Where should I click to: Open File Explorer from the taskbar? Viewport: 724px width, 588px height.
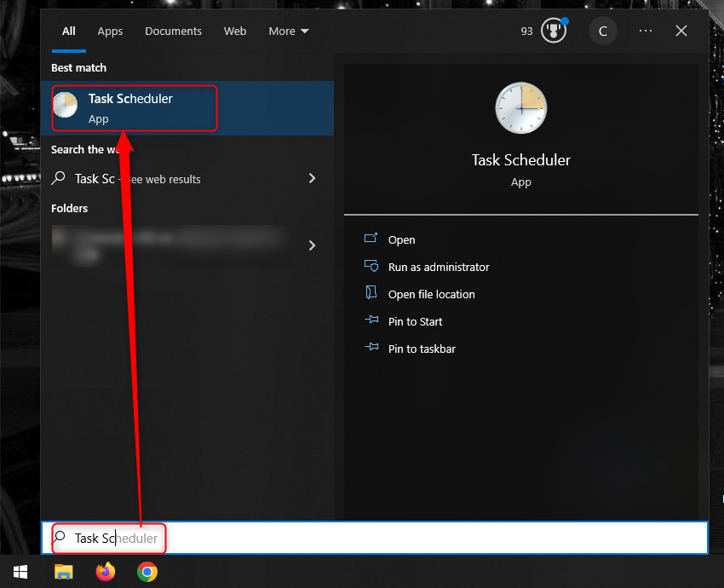tap(64, 571)
